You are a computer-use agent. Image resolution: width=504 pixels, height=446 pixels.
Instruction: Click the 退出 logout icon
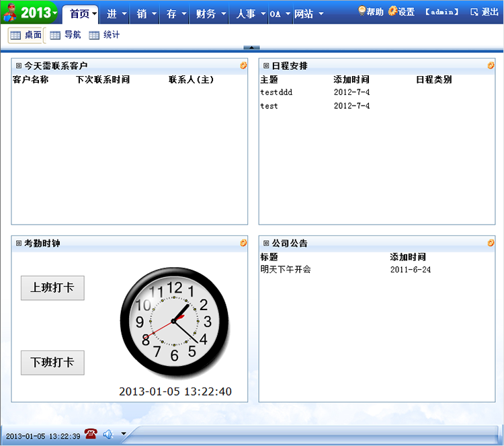pyautogui.click(x=474, y=12)
